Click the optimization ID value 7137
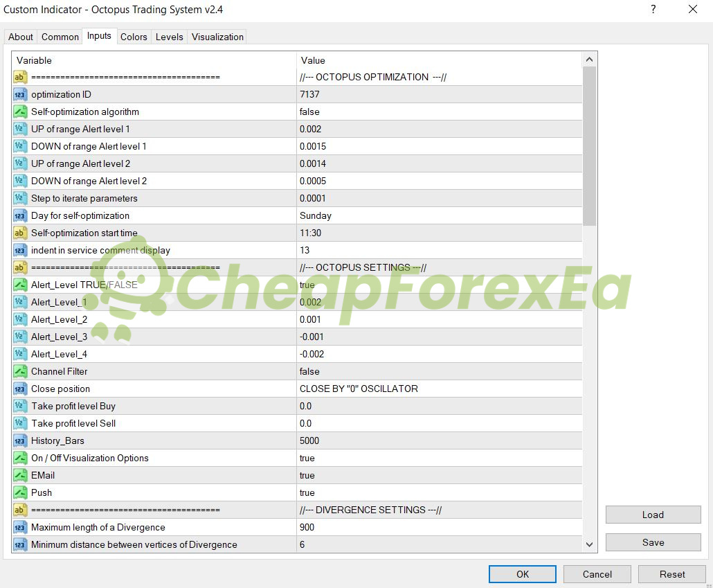The image size is (713, 588). point(440,95)
